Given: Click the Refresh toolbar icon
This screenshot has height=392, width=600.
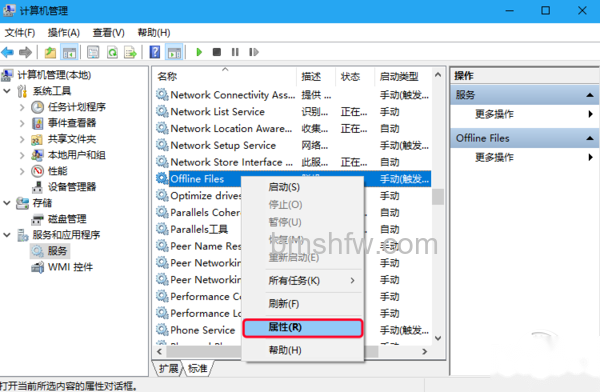Looking at the screenshot, I should click(x=112, y=52).
